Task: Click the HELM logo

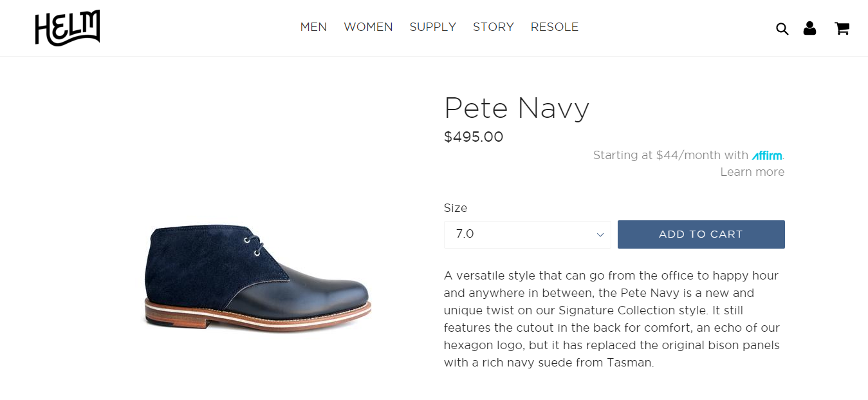Action: [x=68, y=28]
